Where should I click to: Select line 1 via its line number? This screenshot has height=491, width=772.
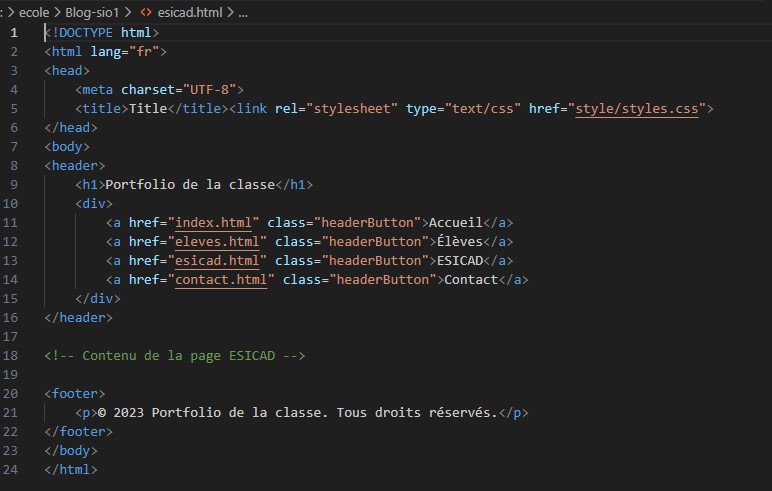tap(13, 32)
